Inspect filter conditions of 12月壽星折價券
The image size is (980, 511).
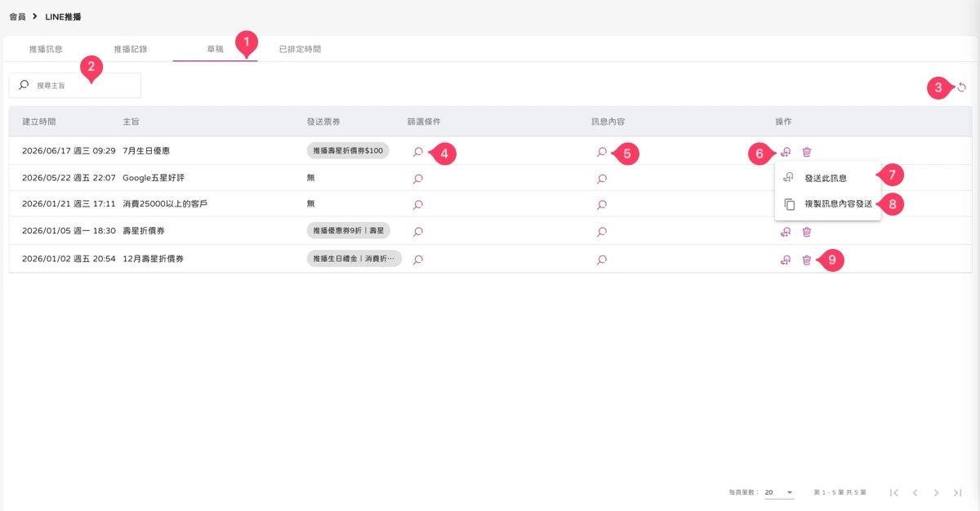(418, 260)
